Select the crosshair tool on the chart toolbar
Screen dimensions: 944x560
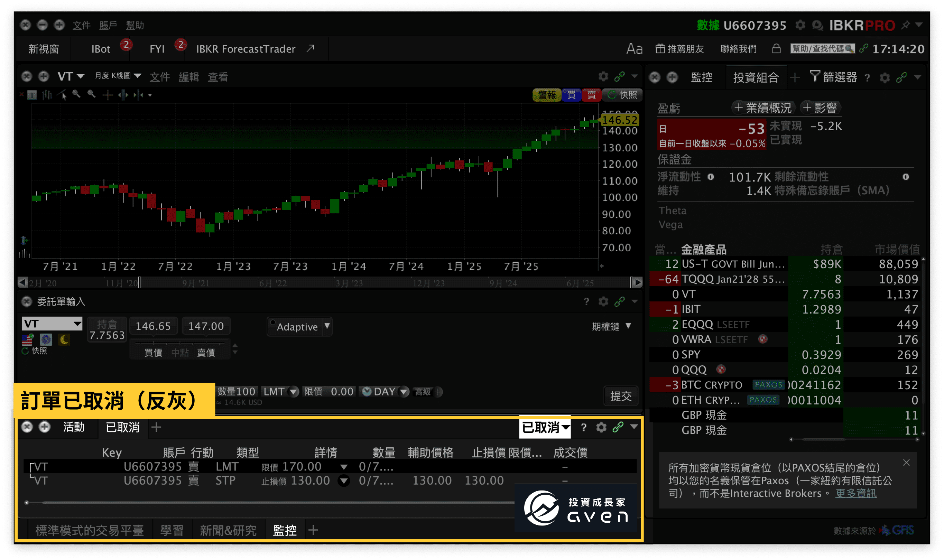point(108,95)
